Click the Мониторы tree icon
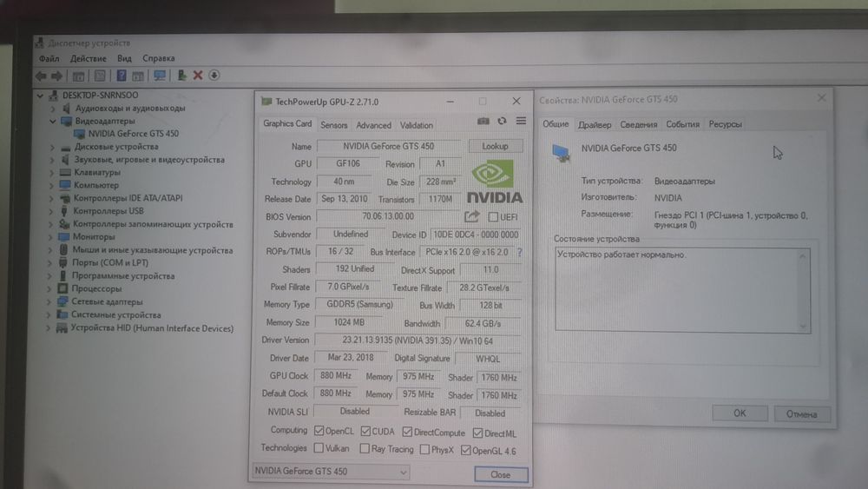 click(x=63, y=236)
